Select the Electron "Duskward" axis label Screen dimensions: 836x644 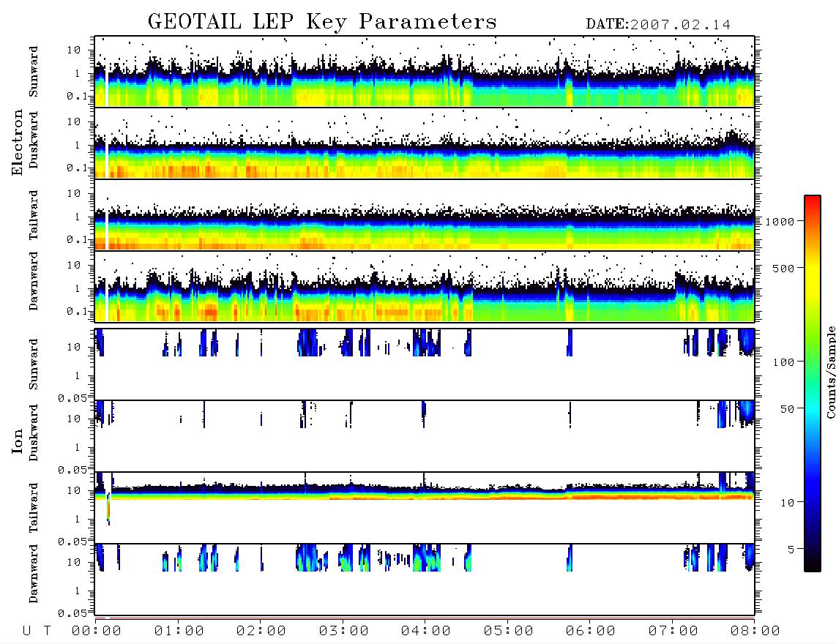tap(34, 140)
